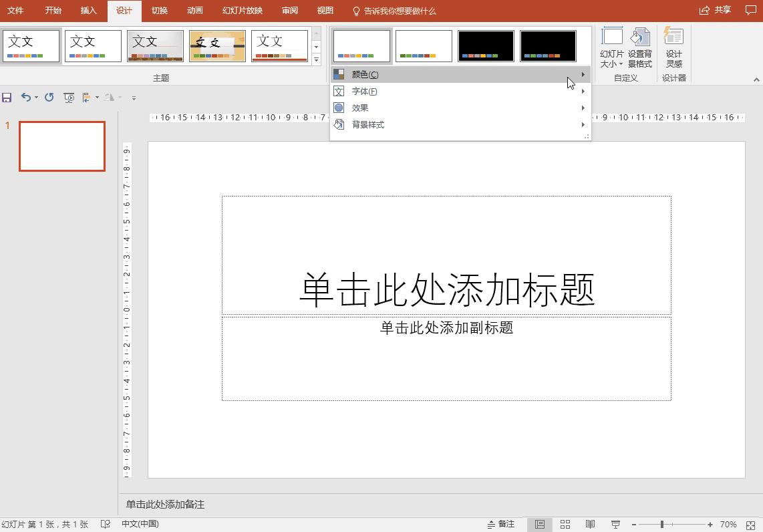Start the slideshow from the status bar
Image resolution: width=763 pixels, height=532 pixels.
click(x=615, y=524)
